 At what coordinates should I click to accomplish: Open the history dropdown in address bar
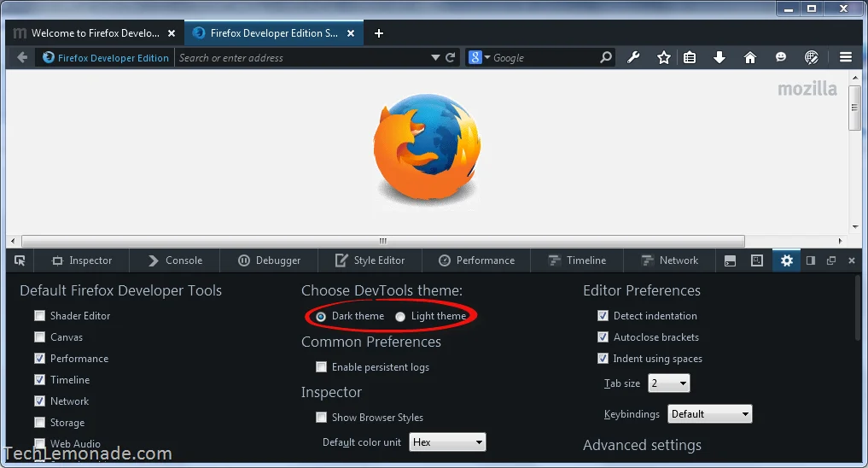[x=435, y=57]
